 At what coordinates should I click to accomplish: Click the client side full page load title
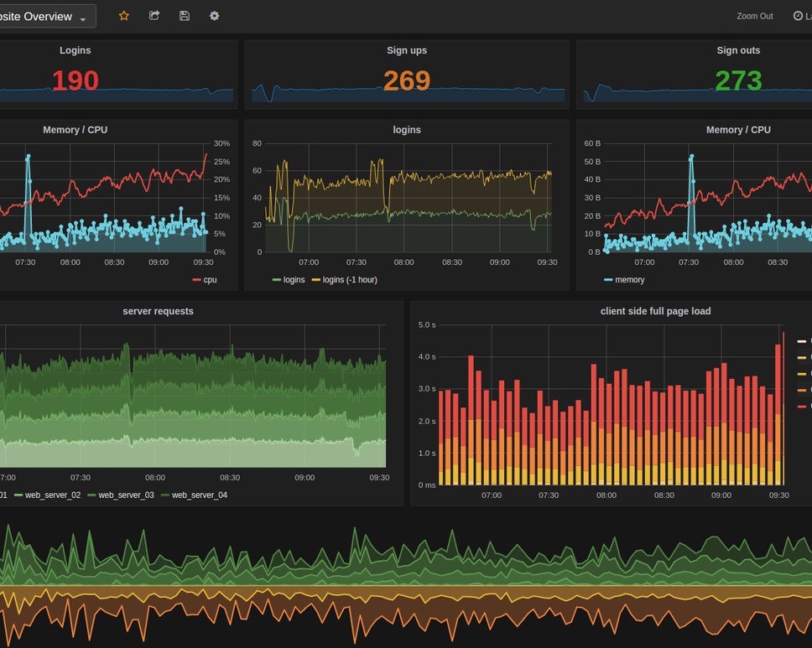655,311
